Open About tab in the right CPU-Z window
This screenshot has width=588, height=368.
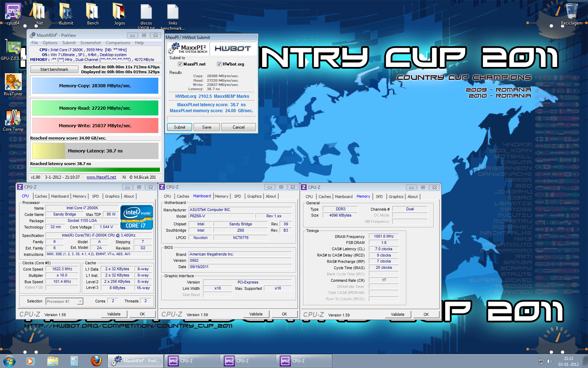click(413, 197)
